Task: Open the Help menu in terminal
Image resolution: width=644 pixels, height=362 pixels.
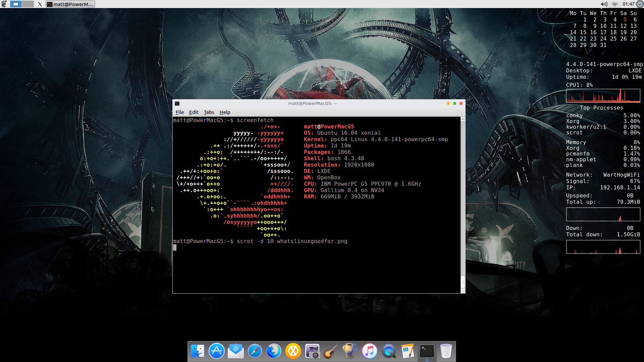Action: tap(225, 112)
